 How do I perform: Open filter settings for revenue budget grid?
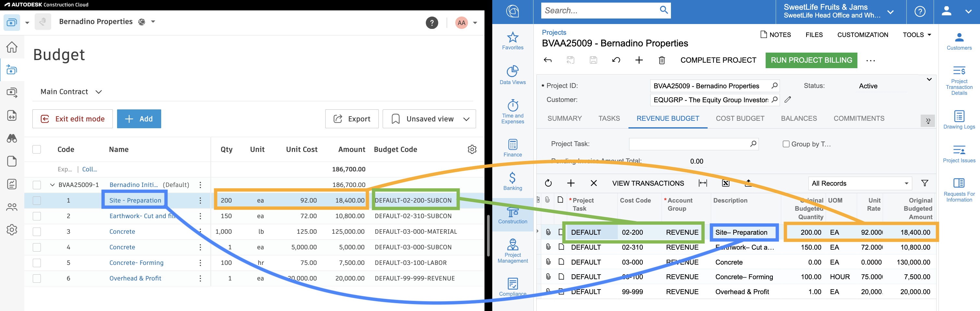pyautogui.click(x=925, y=183)
